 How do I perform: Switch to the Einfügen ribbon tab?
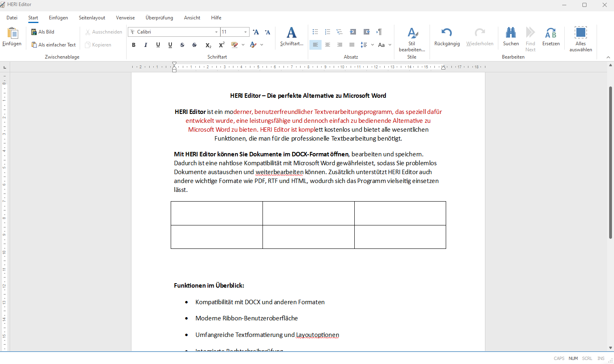click(58, 18)
